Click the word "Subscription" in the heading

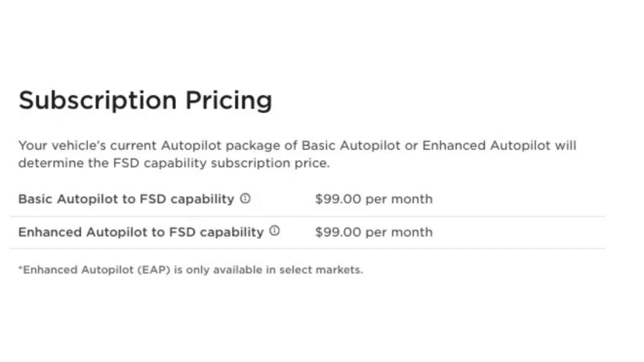click(97, 101)
